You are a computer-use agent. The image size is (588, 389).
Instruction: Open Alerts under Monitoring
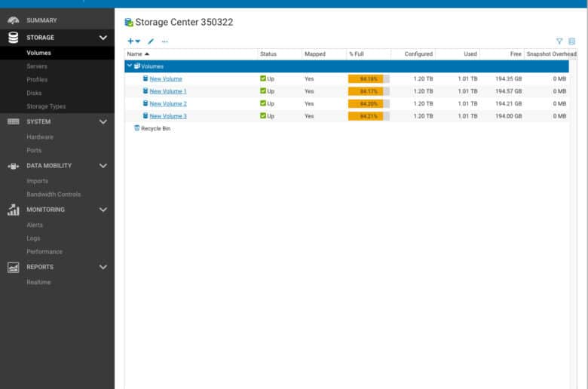click(35, 225)
